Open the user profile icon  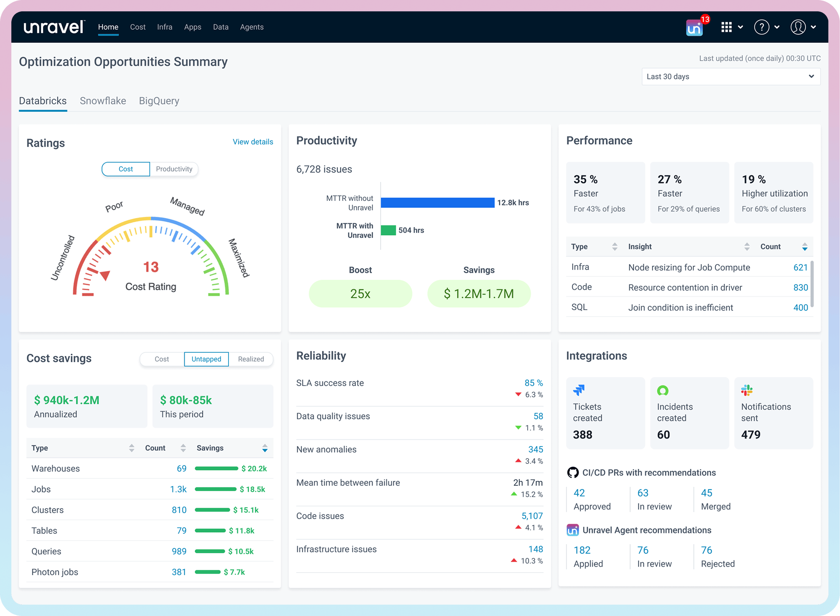click(x=798, y=27)
